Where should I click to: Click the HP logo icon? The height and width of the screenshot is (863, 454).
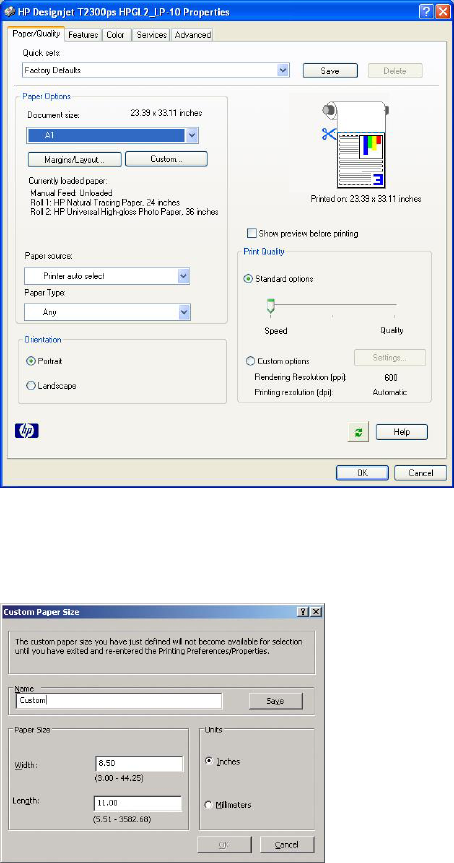pyautogui.click(x=26, y=430)
